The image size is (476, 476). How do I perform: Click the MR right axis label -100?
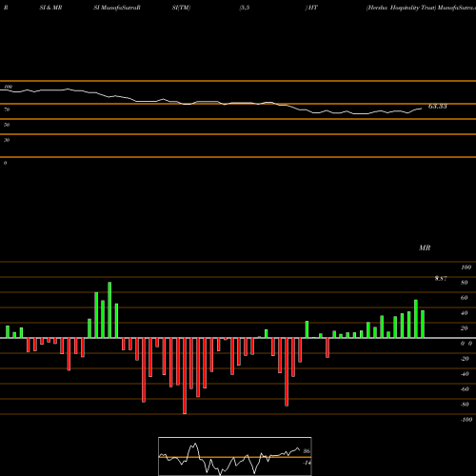466,420
